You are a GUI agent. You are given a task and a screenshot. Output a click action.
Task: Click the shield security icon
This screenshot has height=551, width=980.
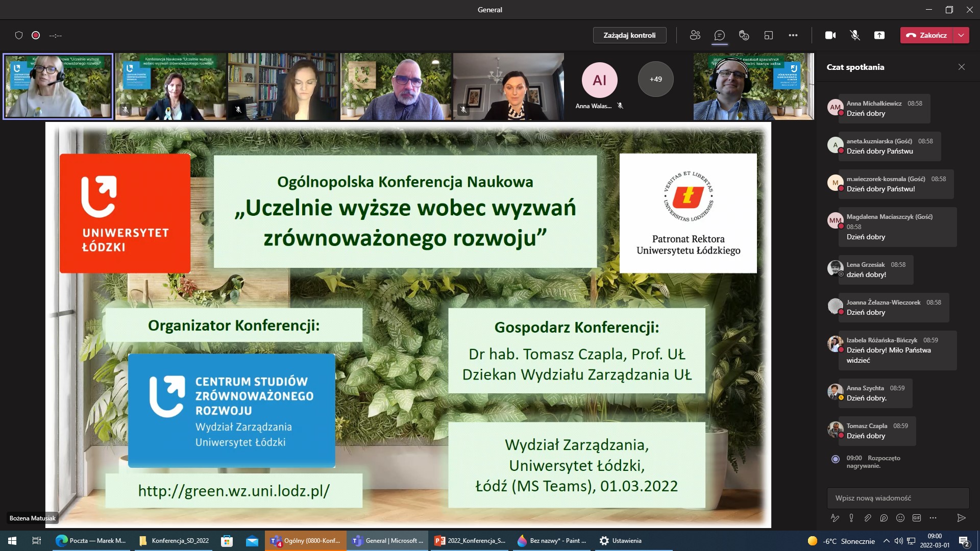(19, 35)
